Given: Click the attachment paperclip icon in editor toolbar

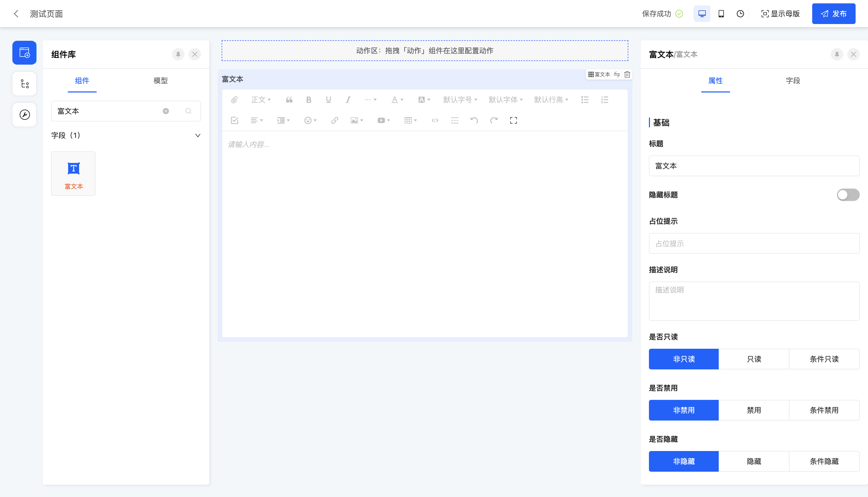Looking at the screenshot, I should [234, 100].
